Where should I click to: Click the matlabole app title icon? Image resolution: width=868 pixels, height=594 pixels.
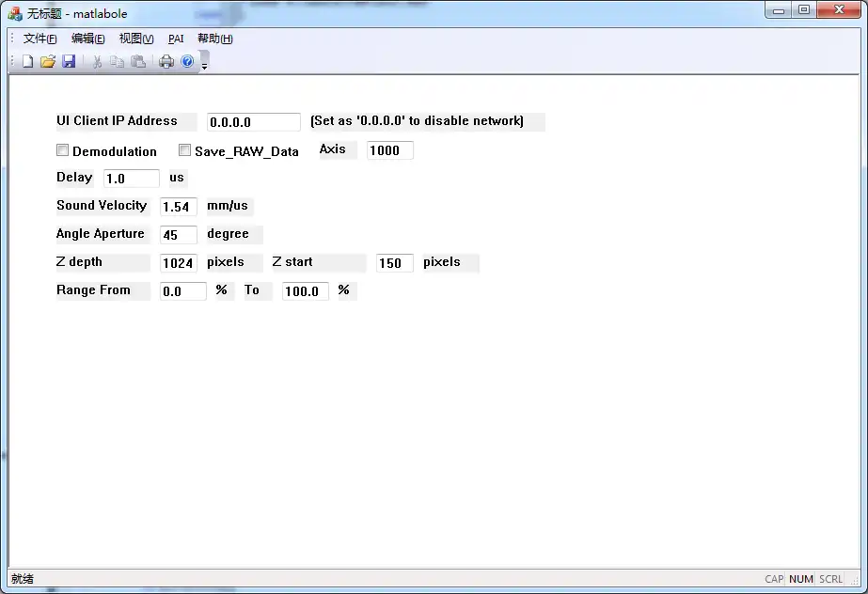point(15,13)
